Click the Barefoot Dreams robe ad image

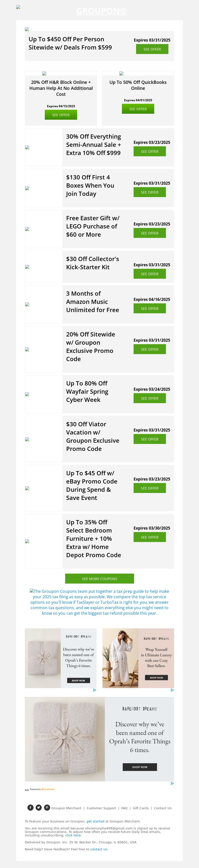coord(120,658)
